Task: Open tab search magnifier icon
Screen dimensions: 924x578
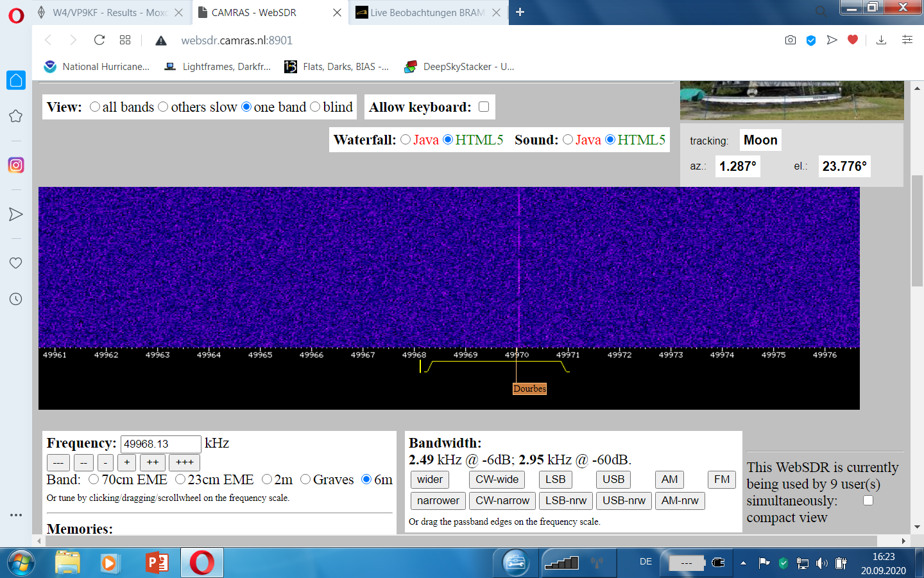Action: pyautogui.click(x=821, y=12)
